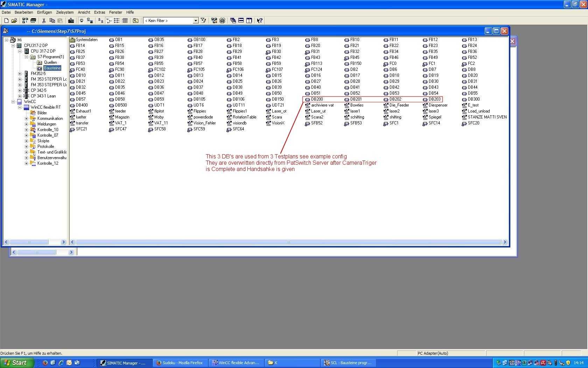This screenshot has width=588, height=368.
Task: Click the filter funnel icon
Action: [203, 21]
